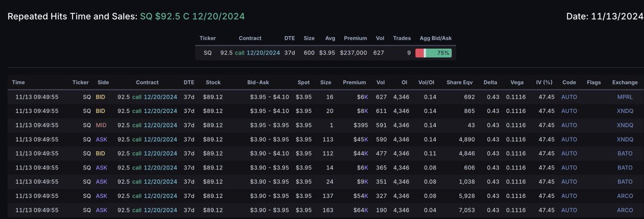This screenshot has height=219, width=644.
Task: Click the size 24 cell
Action: pos(328,181)
